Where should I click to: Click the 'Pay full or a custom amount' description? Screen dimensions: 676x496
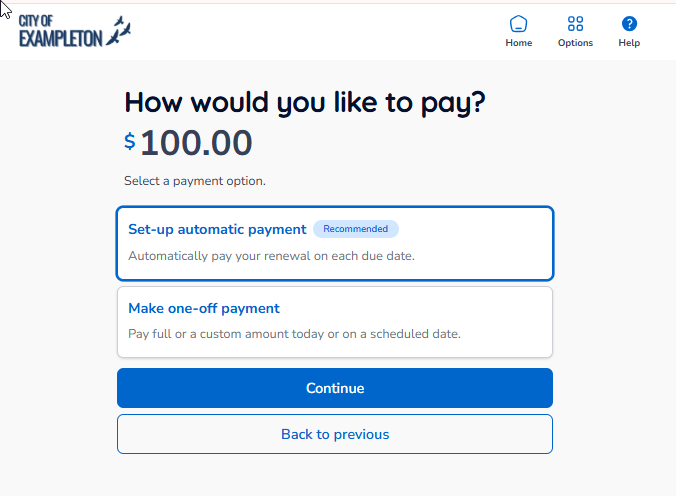pos(294,334)
